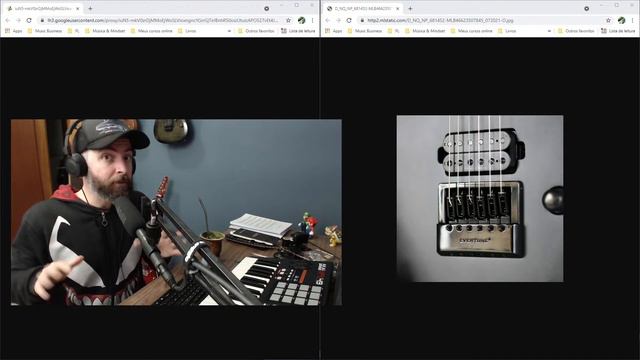Close the mlstatic image tab in right window

click(x=398, y=8)
